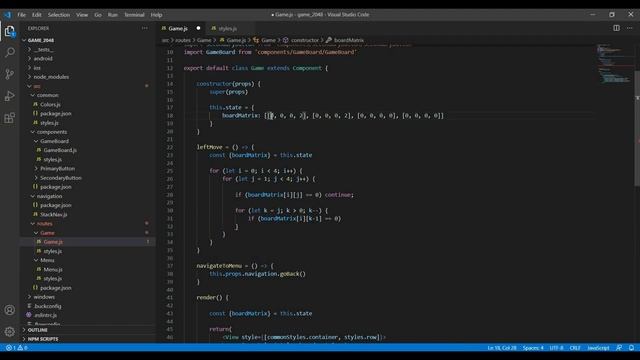Open the Manage gear icon
640x360 pixels.
tap(9, 331)
